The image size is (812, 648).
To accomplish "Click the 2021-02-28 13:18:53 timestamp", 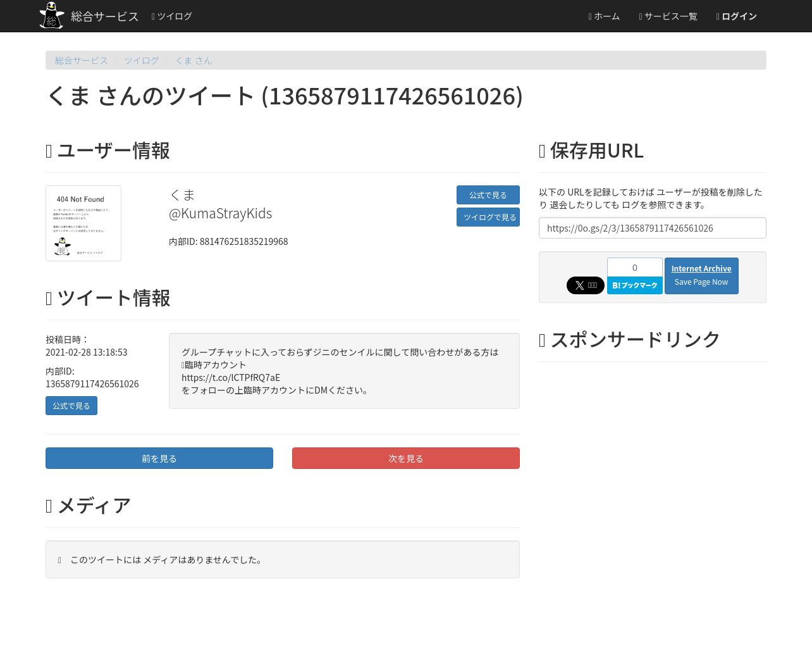I will [87, 352].
